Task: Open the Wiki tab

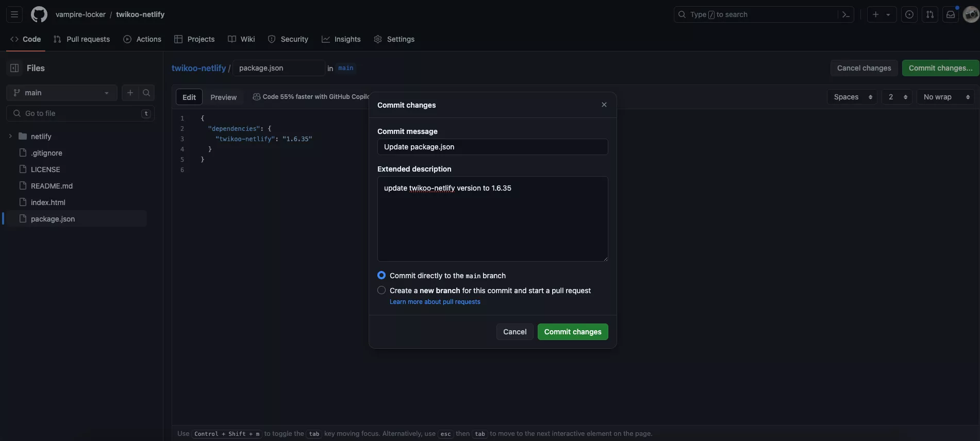Action: point(241,39)
